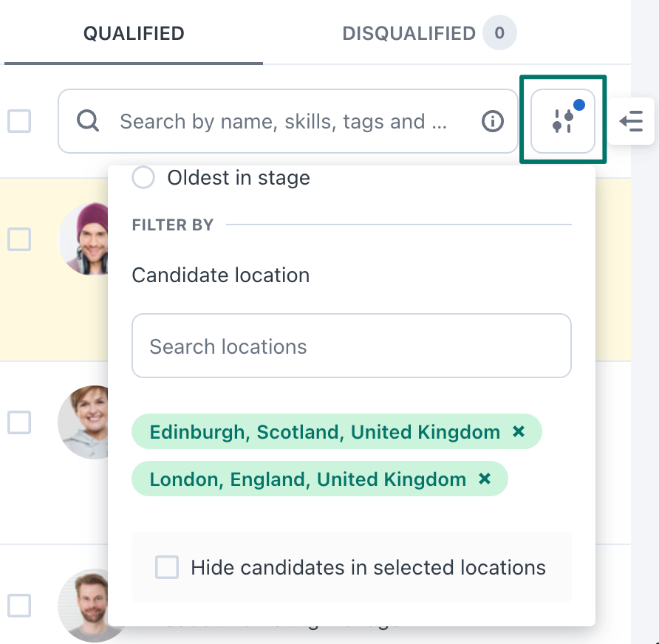The height and width of the screenshot is (644, 659).
Task: Click the Search locations input field
Action: coord(352,345)
